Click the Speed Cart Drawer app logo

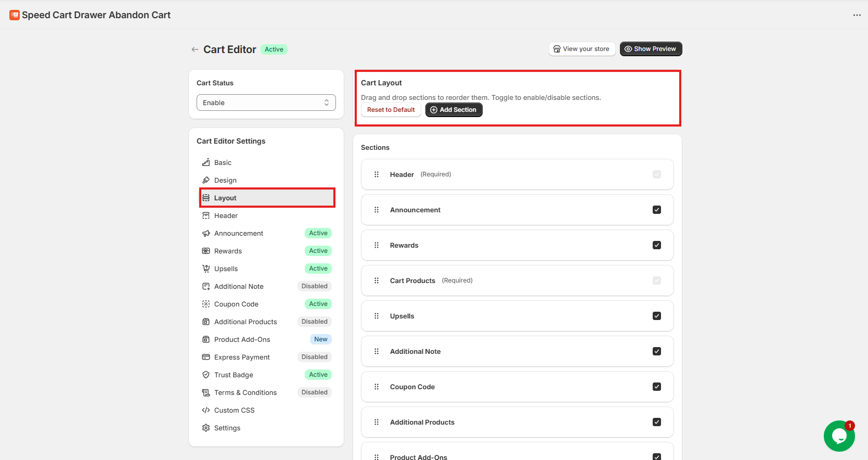pyautogui.click(x=15, y=15)
